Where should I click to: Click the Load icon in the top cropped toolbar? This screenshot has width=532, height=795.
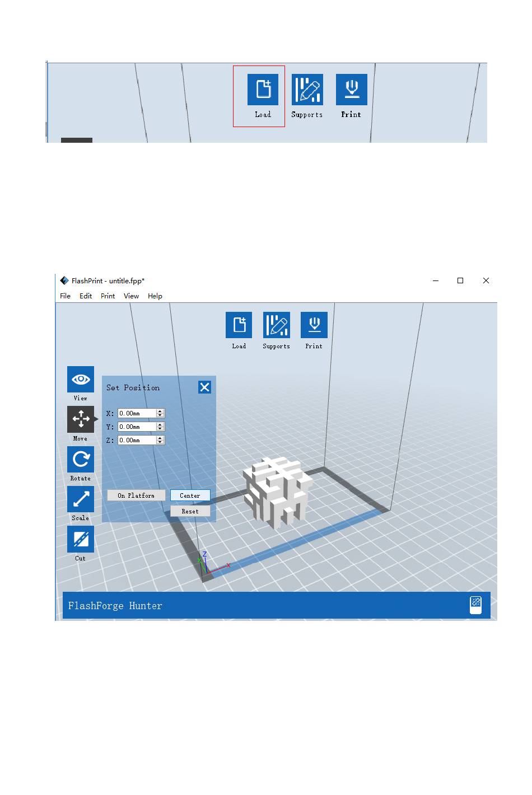click(x=263, y=90)
